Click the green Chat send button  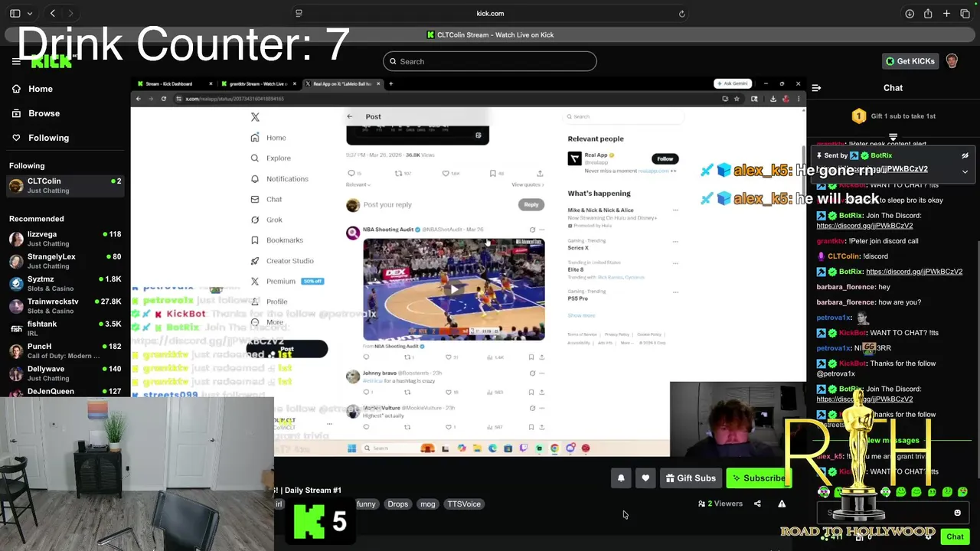pos(955,536)
